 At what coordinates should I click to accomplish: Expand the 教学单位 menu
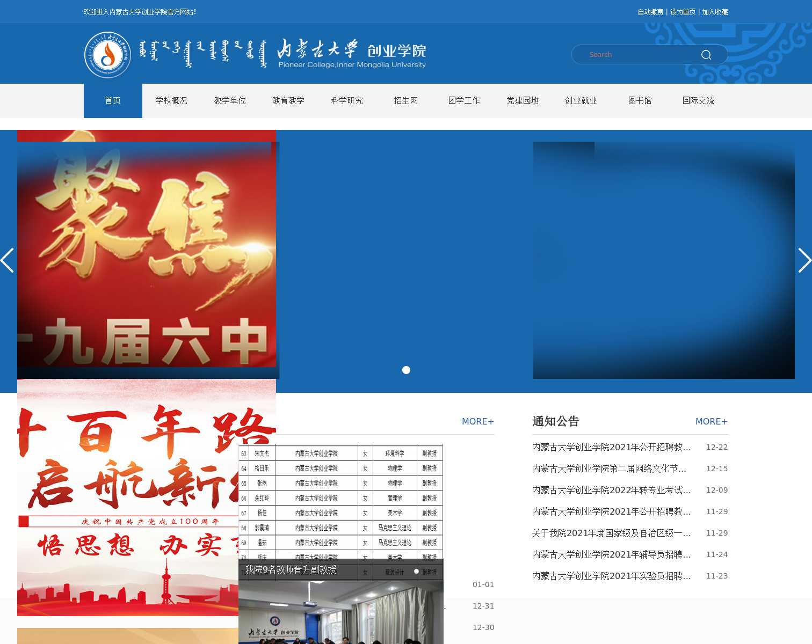[x=230, y=100]
